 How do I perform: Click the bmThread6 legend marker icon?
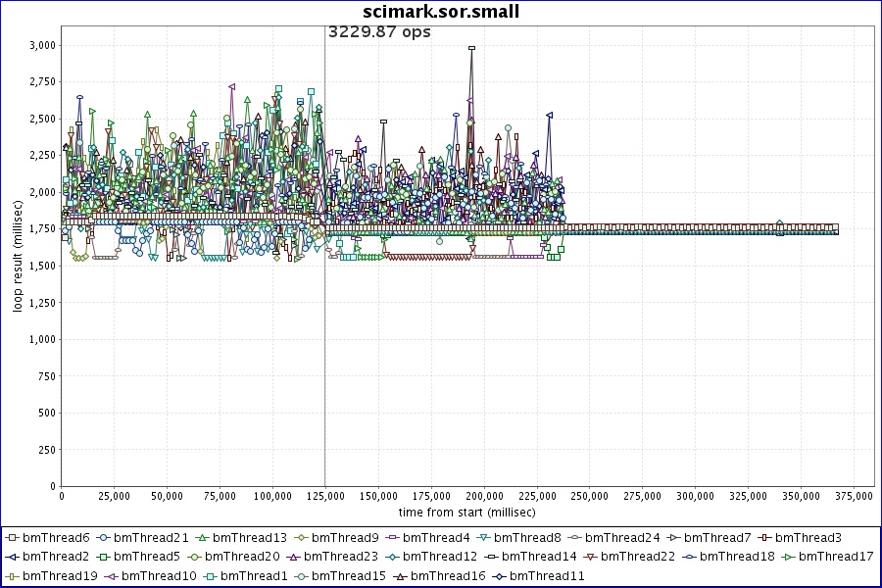pyautogui.click(x=11, y=538)
